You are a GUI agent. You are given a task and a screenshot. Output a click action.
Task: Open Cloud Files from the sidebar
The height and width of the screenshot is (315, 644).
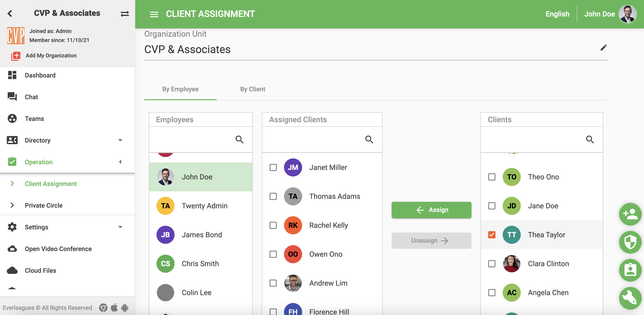coord(40,270)
